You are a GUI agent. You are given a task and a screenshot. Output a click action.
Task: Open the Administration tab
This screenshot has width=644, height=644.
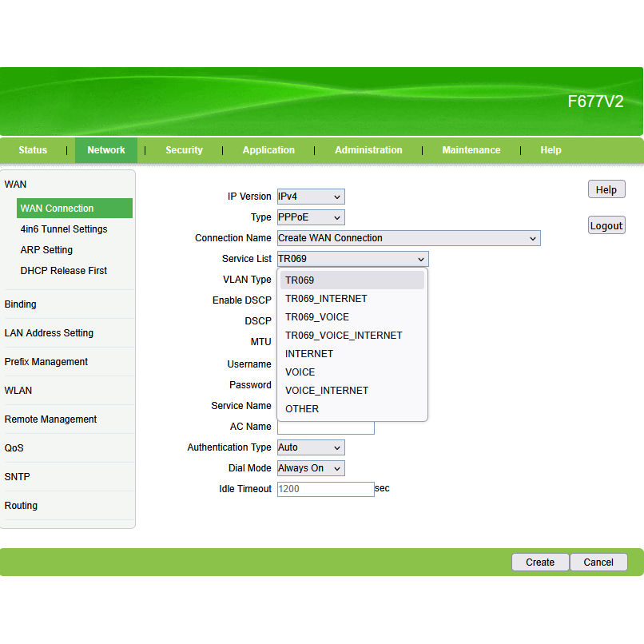[x=368, y=150]
